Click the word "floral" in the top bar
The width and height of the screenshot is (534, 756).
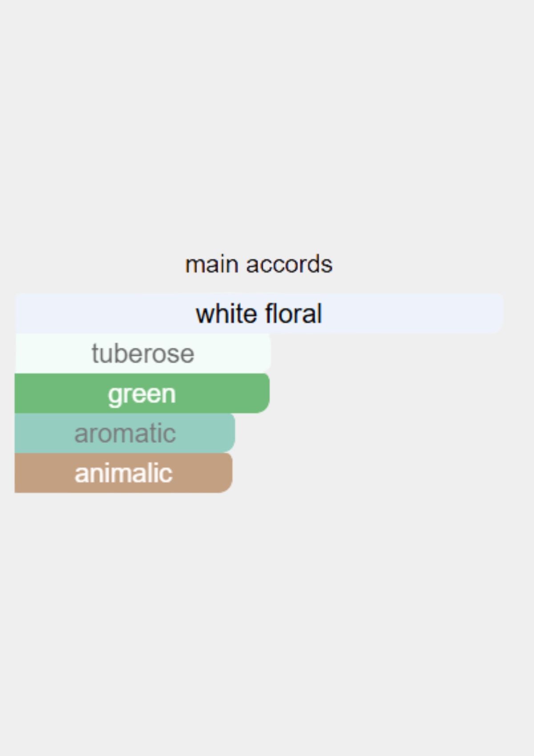point(293,314)
